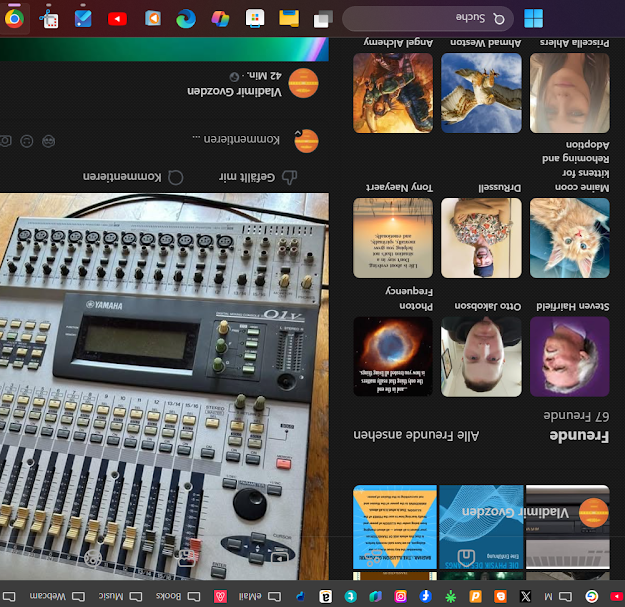
Task: Open Google Chrome from the taskbar
Action: click(x=14, y=18)
